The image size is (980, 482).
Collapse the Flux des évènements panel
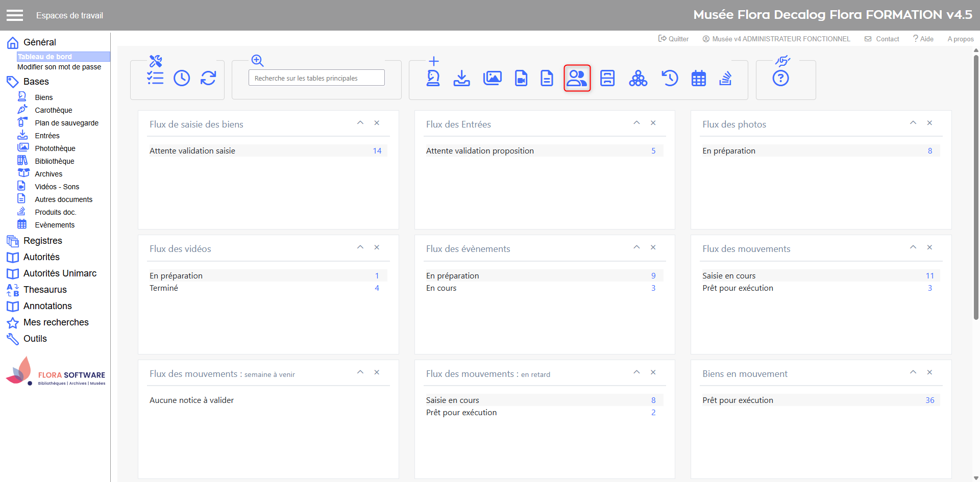tap(636, 247)
